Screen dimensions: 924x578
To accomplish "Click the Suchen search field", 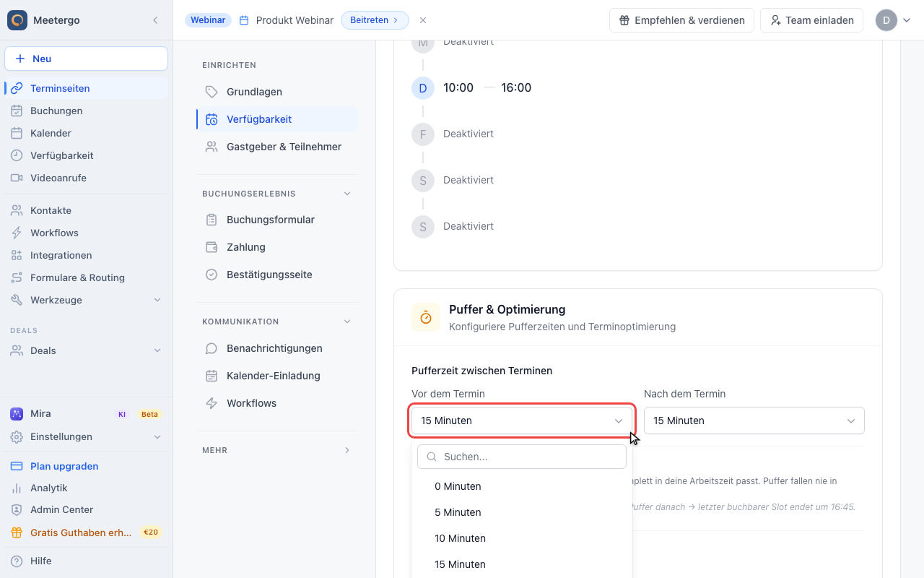I will [522, 457].
